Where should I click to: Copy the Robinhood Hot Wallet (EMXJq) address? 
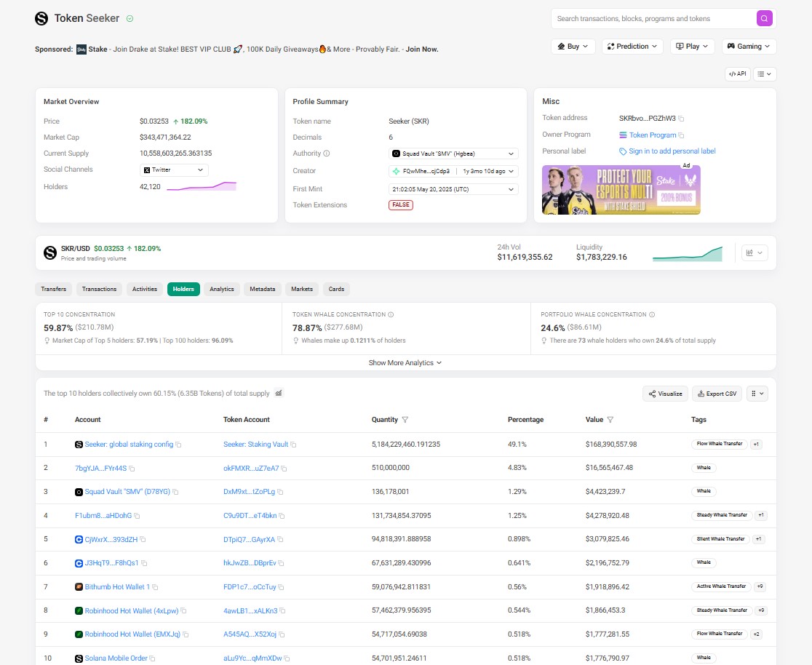click(x=186, y=635)
